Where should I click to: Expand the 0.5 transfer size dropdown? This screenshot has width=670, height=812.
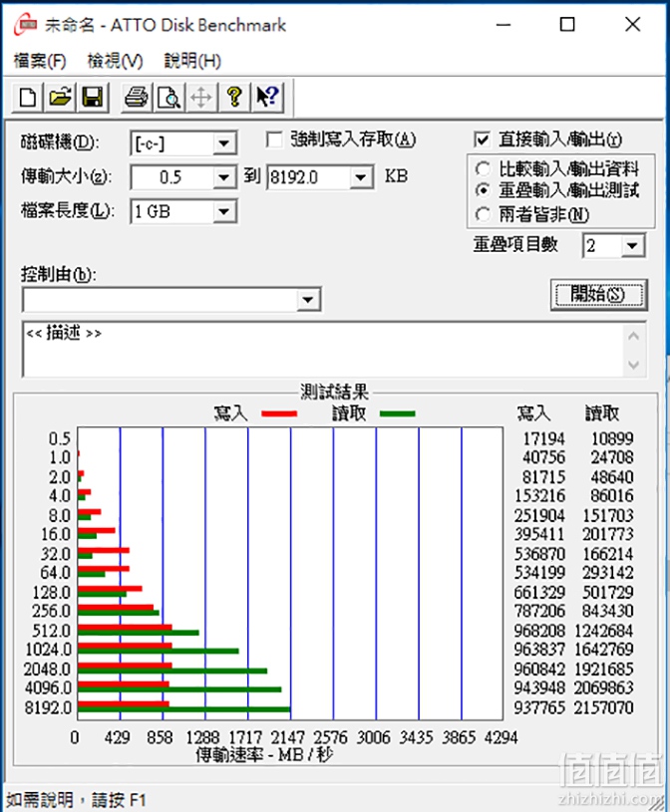pyautogui.click(x=224, y=177)
